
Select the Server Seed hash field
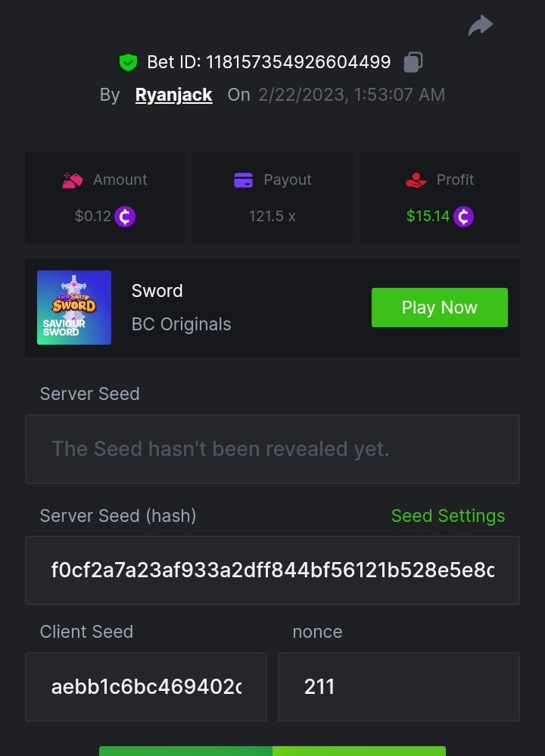[272, 570]
